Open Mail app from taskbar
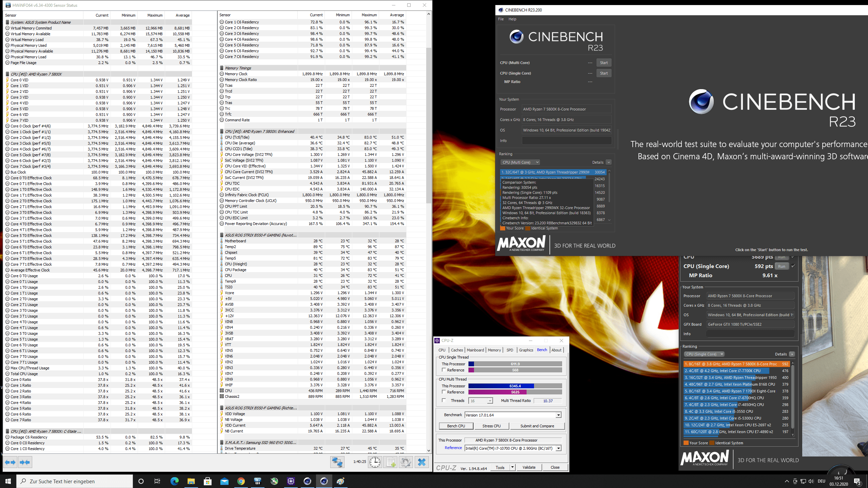 [224, 481]
